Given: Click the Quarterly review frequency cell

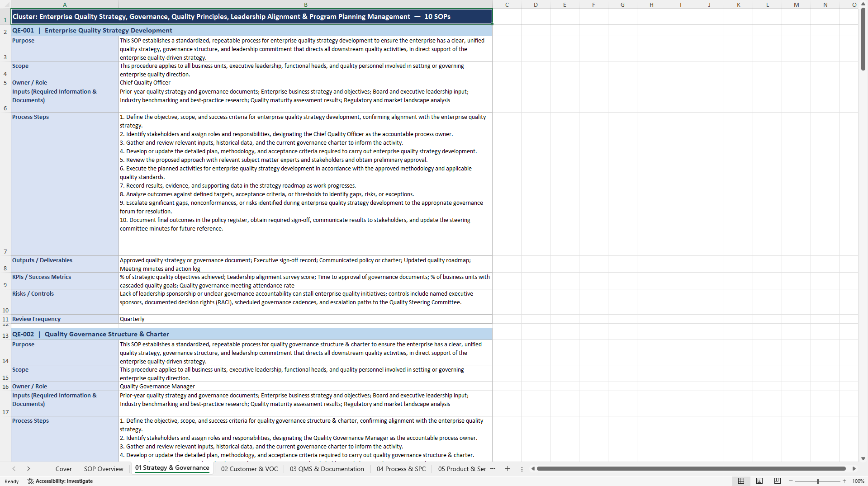Looking at the screenshot, I should pyautogui.click(x=305, y=319).
